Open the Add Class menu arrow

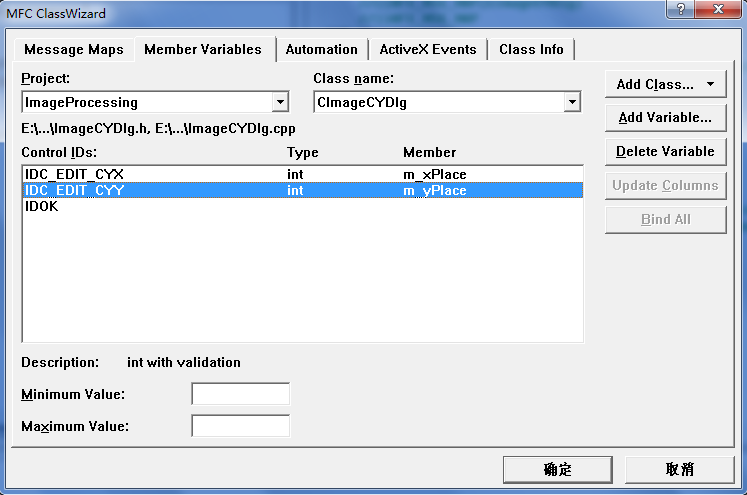[710, 84]
